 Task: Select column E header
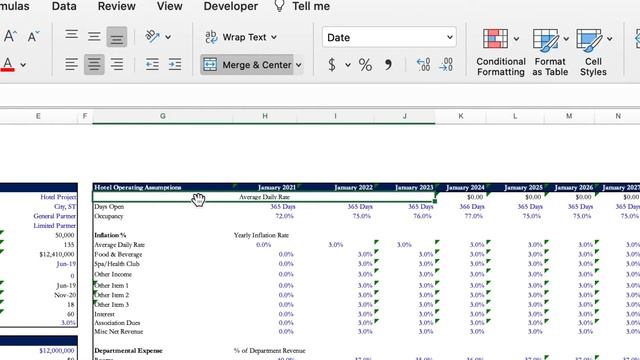(38, 116)
